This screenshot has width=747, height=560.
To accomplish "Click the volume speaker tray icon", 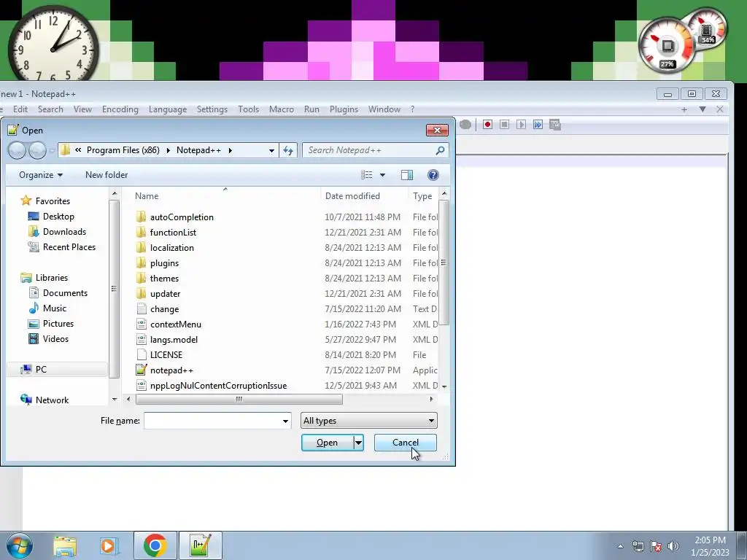I will click(673, 546).
